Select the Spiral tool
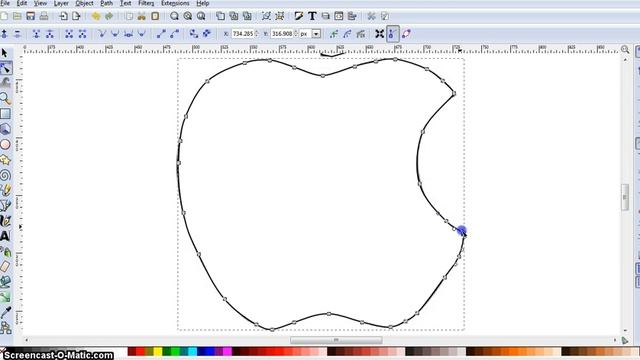The width and height of the screenshot is (640, 360). 5,176
